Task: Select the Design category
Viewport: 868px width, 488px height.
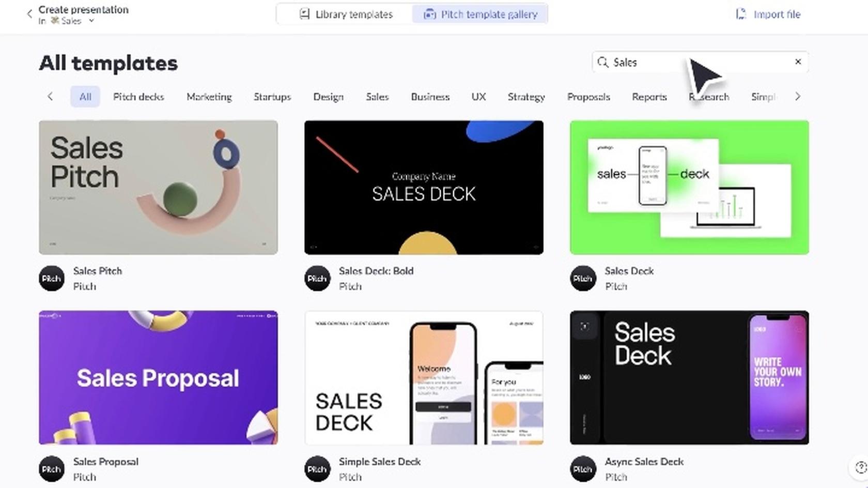Action: (x=328, y=97)
